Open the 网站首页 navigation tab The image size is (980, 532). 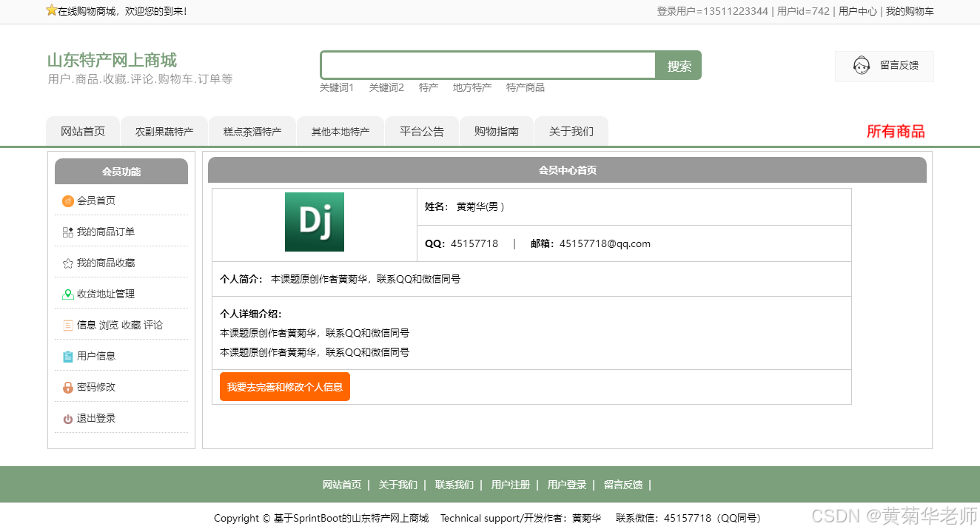tap(83, 132)
